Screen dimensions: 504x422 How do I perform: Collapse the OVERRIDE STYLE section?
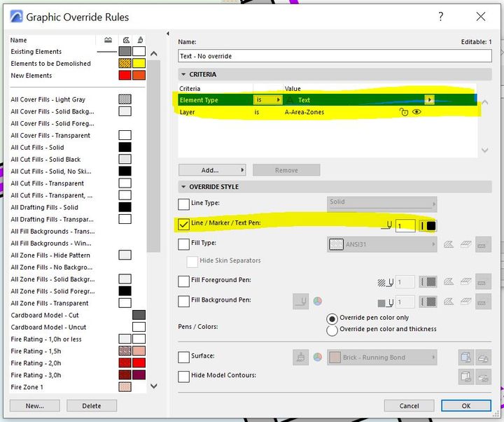pyautogui.click(x=183, y=187)
